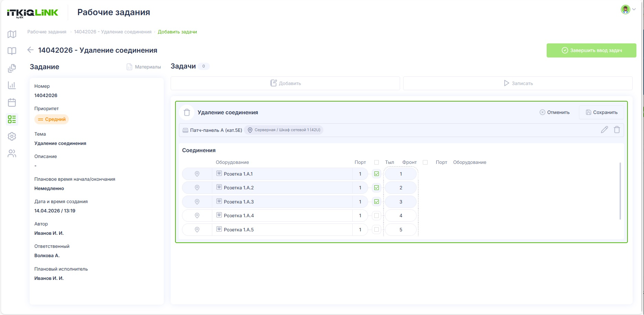The width and height of the screenshot is (644, 315).
Task: Click the Рабочие задания breadcrumb
Action: coord(47,32)
